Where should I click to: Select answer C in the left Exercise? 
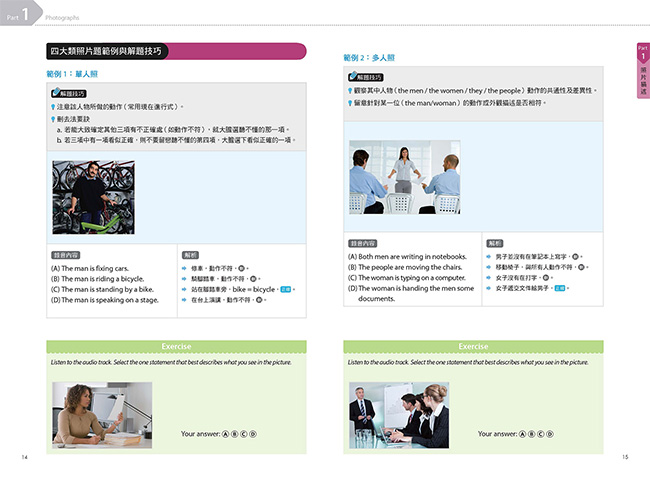(244, 434)
